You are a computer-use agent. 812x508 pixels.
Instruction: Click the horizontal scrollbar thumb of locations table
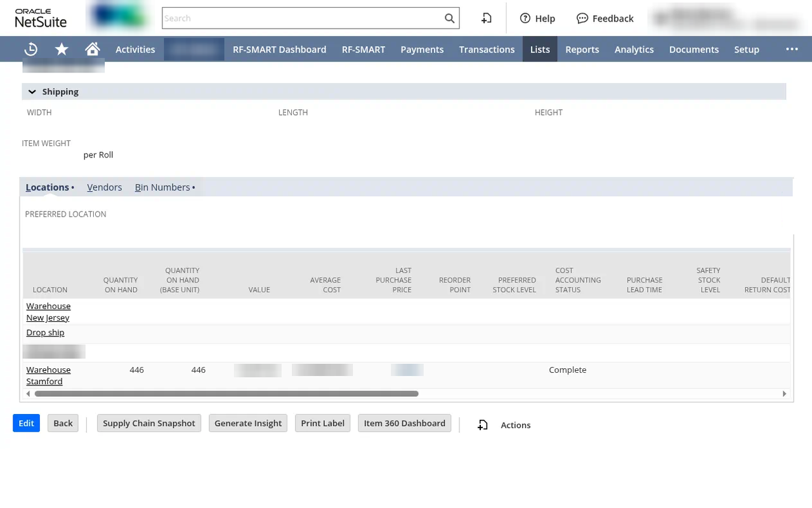(226, 394)
